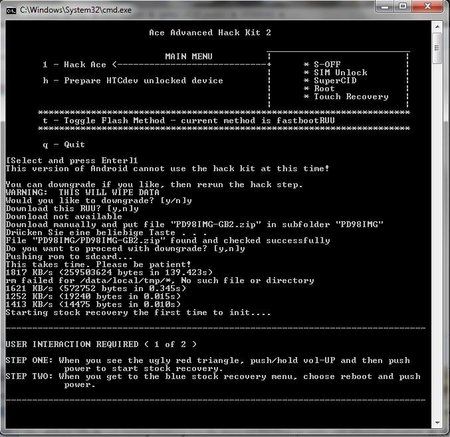Click the empty scrollbar track below thumb
This screenshot has height=437, width=450.
[x=437, y=240]
